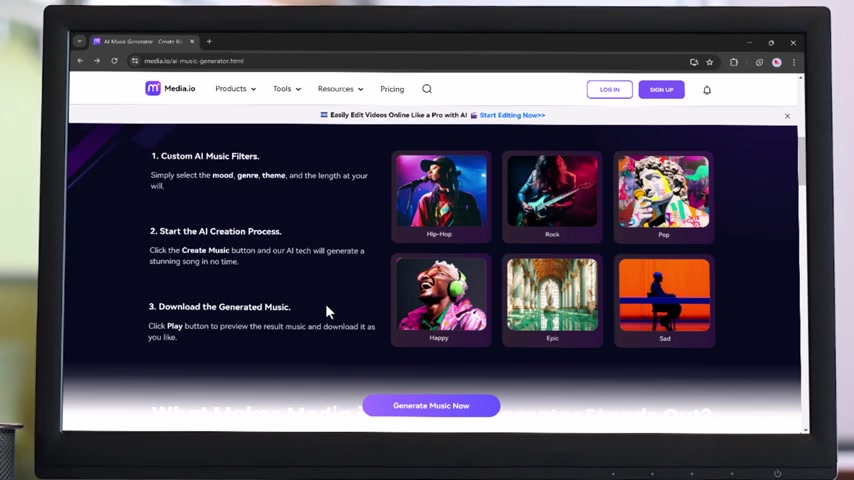View site information icon in address bar
854x480 pixels.
click(x=135, y=61)
